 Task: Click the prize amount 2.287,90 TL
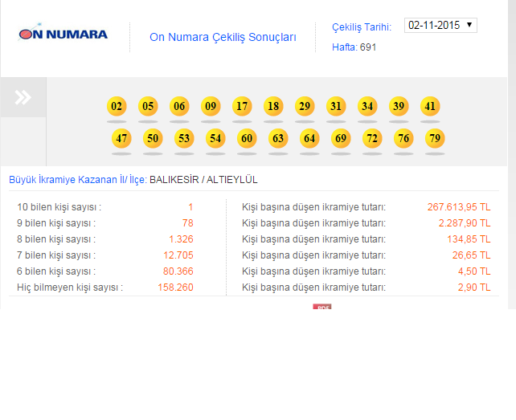coord(465,223)
